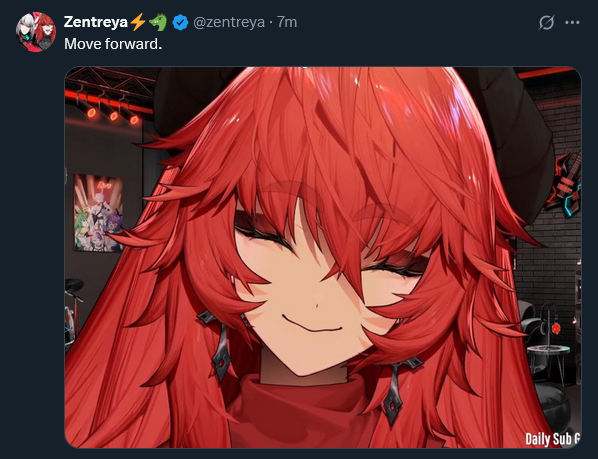598x459 pixels.
Task: Click the blue verified checkmark badge
Action: [x=180, y=22]
